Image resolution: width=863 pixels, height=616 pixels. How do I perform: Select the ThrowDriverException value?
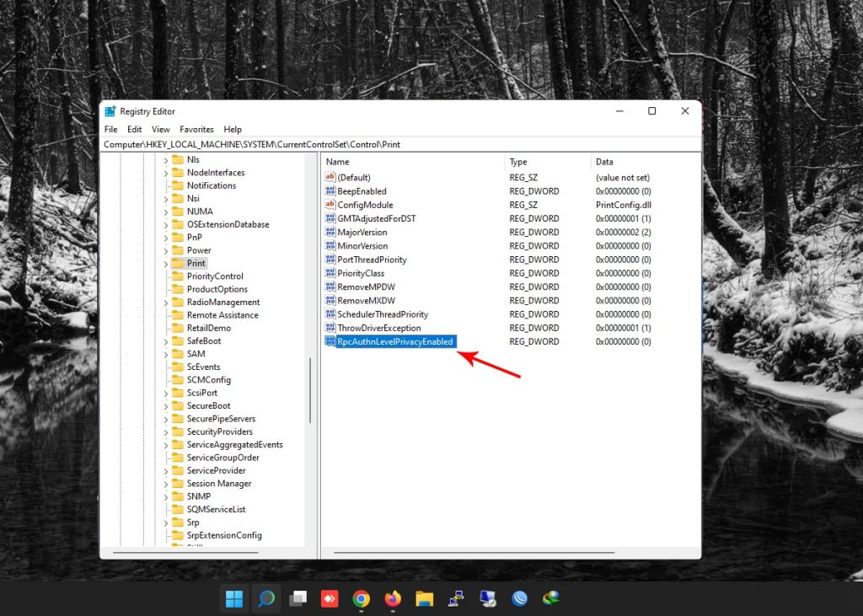pyautogui.click(x=378, y=328)
